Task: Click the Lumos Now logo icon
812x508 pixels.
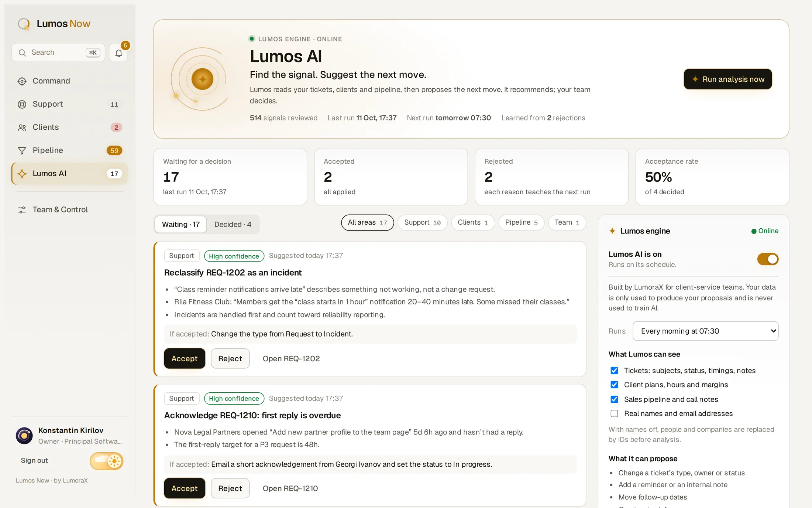Action: point(24,24)
